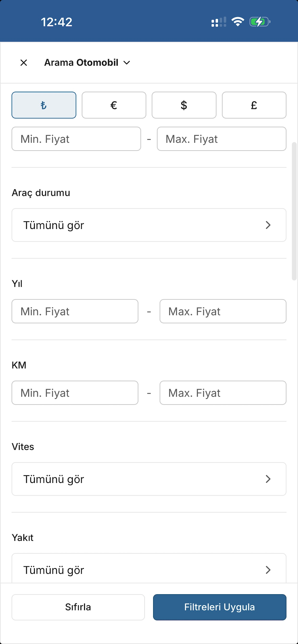The height and width of the screenshot is (644, 298).
Task: Focus the price Min. Fiyat field
Action: point(76,139)
